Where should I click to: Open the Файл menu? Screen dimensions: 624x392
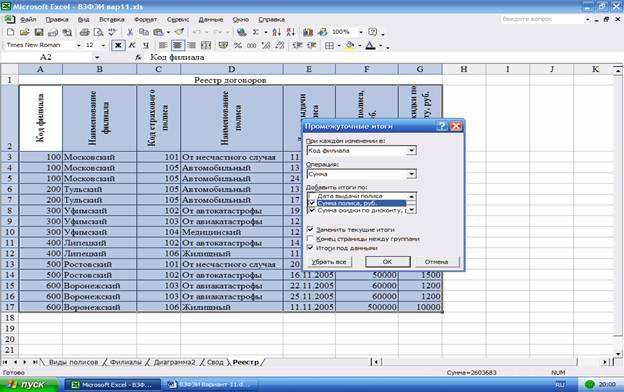click(x=28, y=19)
